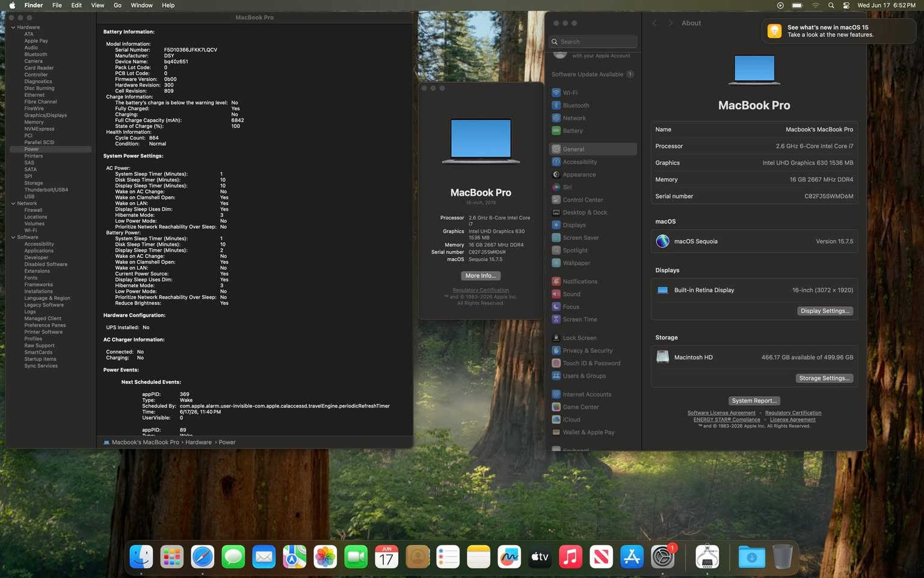Open the Notifications bell icon

pos(556,281)
